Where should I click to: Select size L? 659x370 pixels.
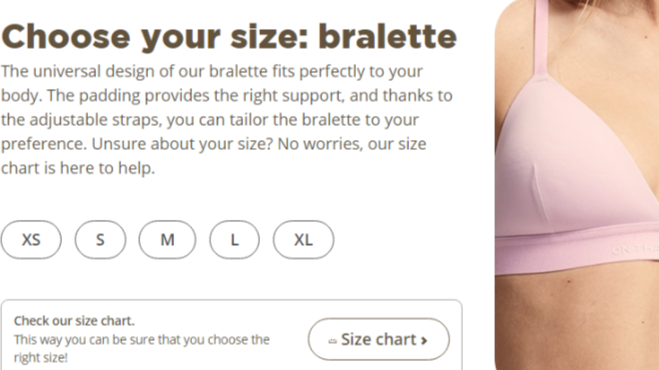pyautogui.click(x=235, y=240)
